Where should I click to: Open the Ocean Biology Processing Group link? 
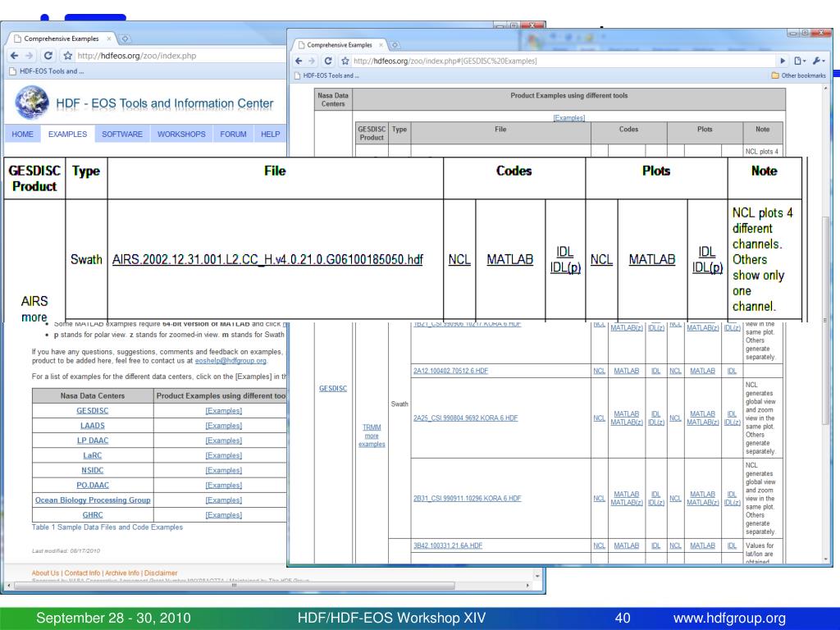click(93, 500)
